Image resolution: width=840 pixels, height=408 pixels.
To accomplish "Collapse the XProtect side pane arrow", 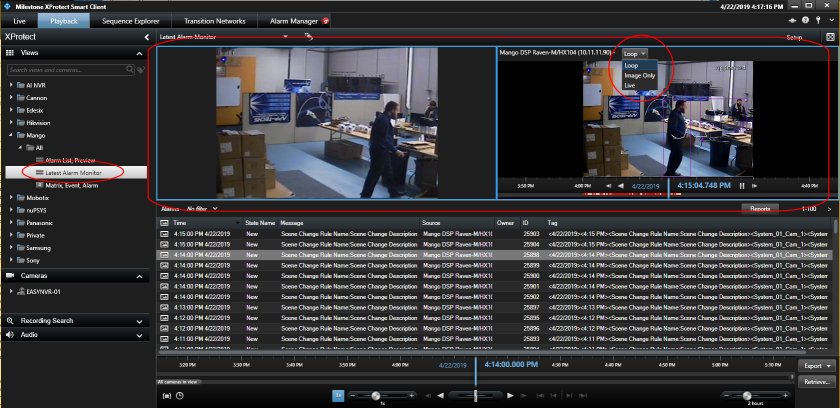I will 147,37.
